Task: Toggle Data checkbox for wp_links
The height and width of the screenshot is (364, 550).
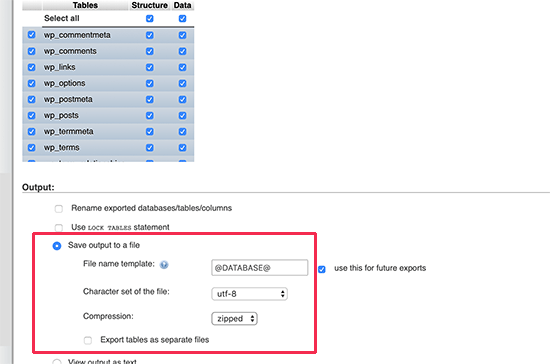Action: pos(182,67)
